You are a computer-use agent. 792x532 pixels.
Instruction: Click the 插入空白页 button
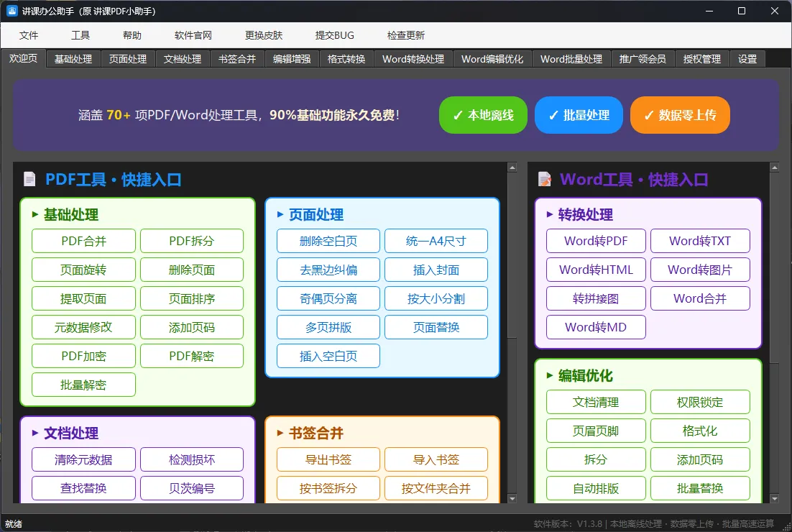pyautogui.click(x=328, y=356)
